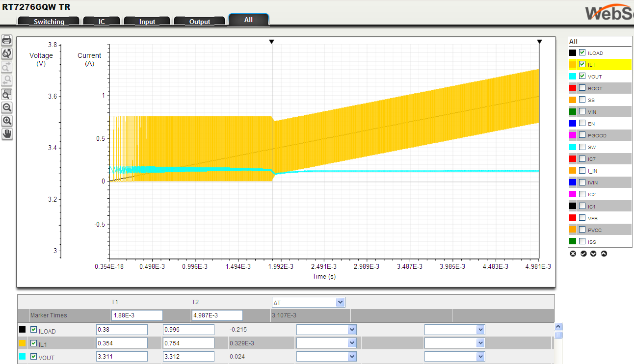Select the Reset zoom icon
Viewport: 634px width, 364px height.
tap(6, 53)
